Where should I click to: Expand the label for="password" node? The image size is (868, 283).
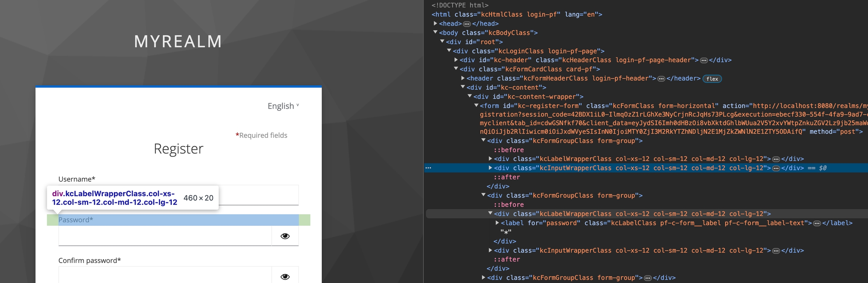coord(497,223)
